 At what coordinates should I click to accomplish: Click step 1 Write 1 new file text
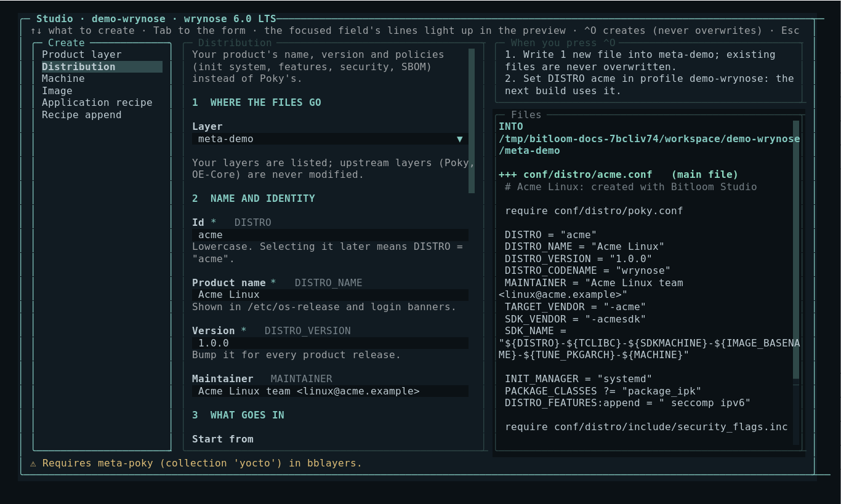[640, 61]
